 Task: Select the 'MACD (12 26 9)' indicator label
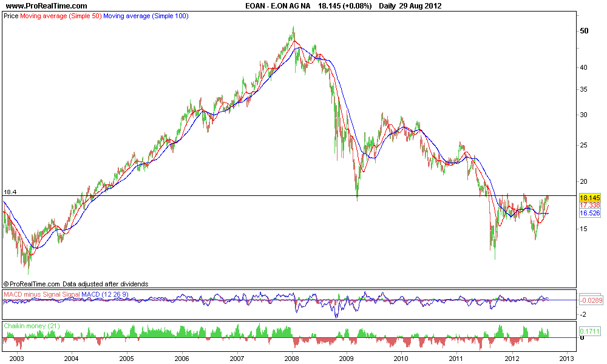(105, 294)
